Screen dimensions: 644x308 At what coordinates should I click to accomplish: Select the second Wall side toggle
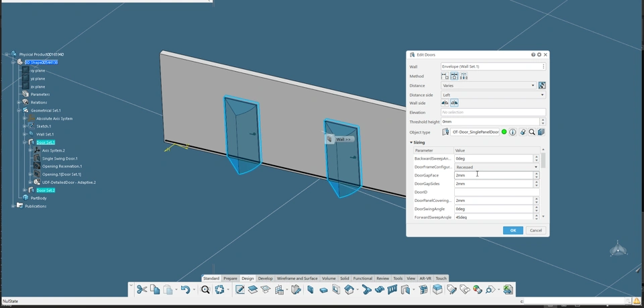tap(454, 103)
